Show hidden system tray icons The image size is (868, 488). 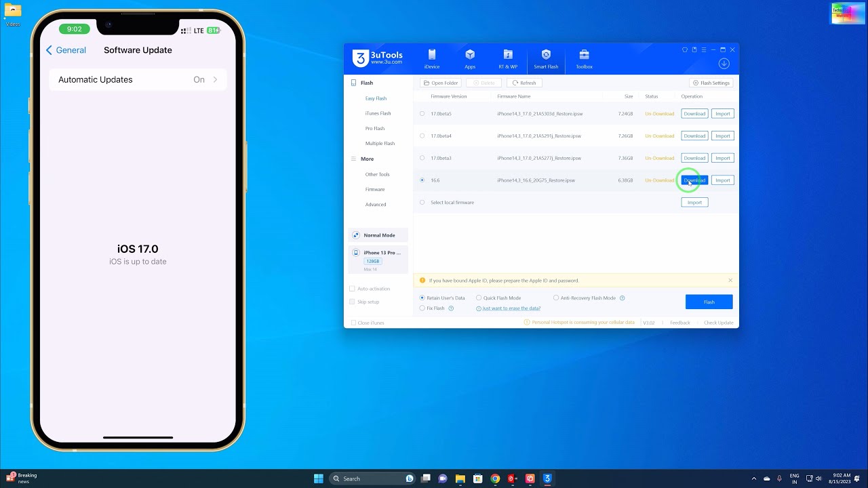(x=753, y=479)
